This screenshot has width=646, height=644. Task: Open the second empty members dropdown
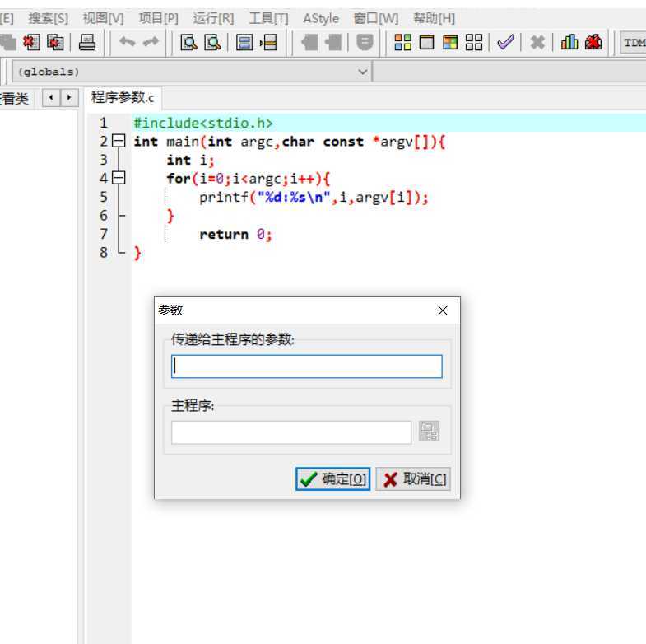point(509,72)
